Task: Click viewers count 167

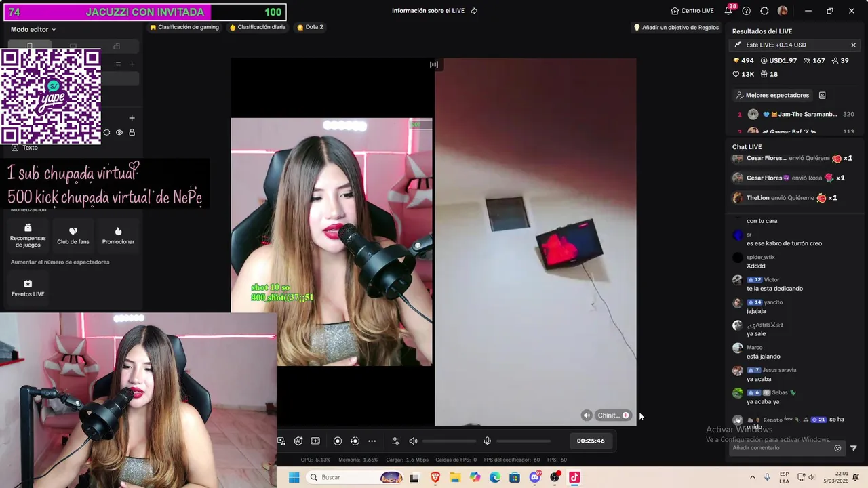Action: pyautogui.click(x=814, y=60)
